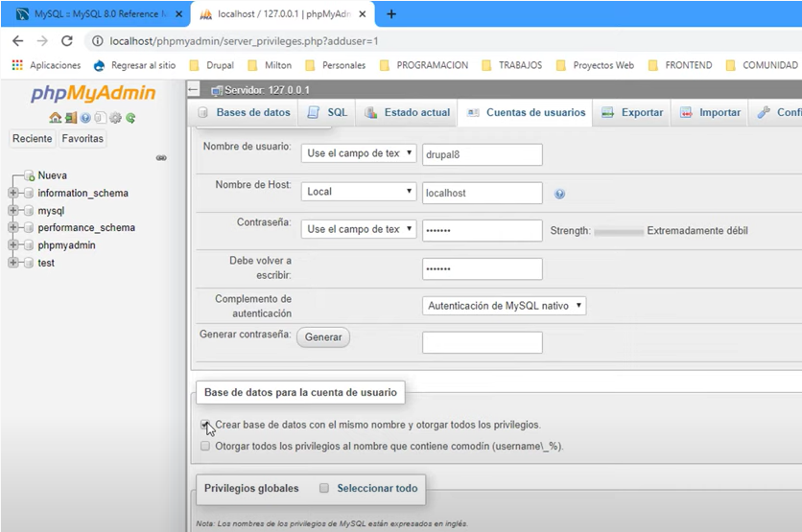Click the Contraseña password field
The width and height of the screenshot is (802, 532).
pos(483,230)
